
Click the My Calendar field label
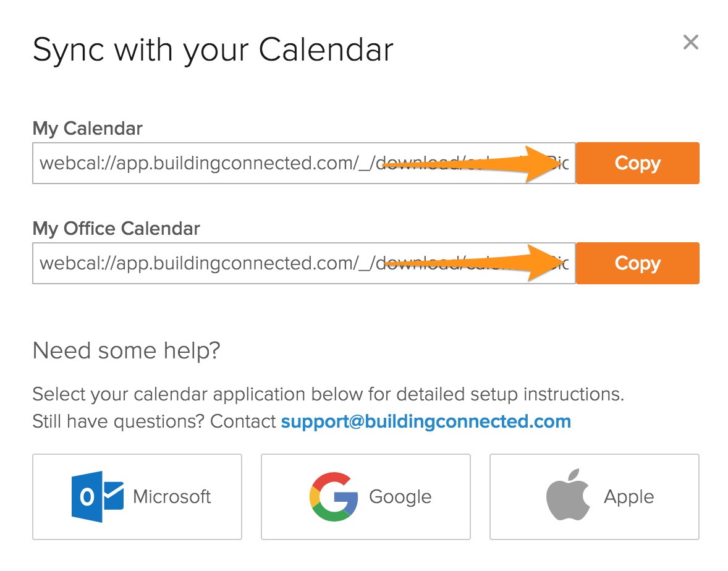[x=87, y=129]
